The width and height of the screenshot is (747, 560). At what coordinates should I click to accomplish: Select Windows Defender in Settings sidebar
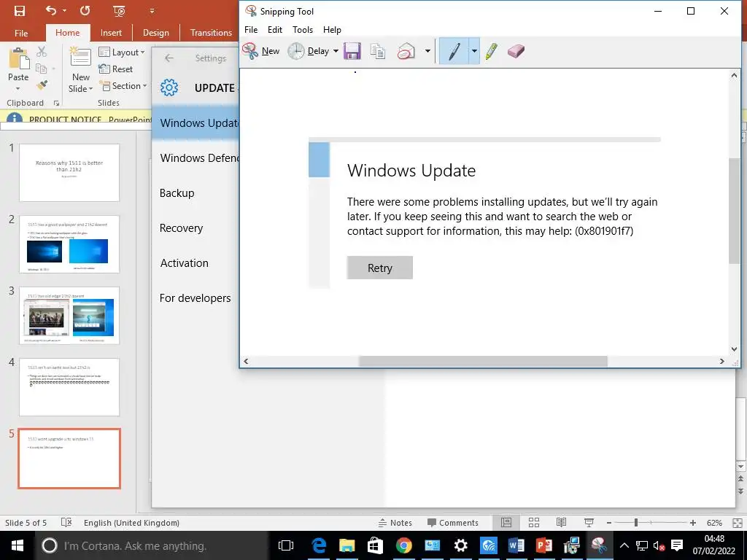(x=196, y=158)
